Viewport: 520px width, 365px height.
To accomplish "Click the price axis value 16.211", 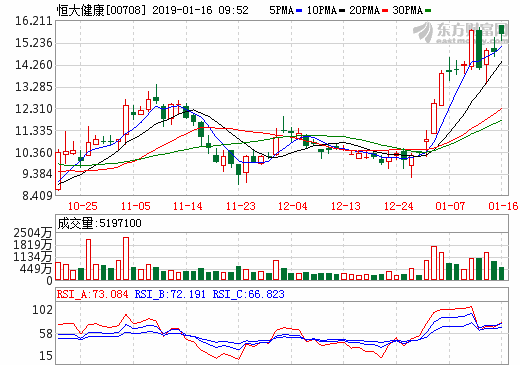I will point(34,21).
